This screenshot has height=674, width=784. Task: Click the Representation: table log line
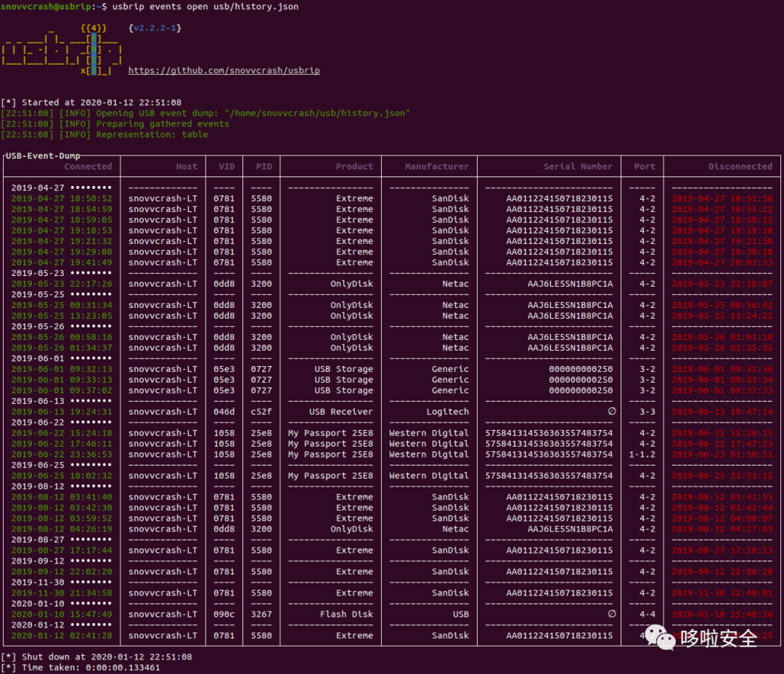[x=104, y=134]
